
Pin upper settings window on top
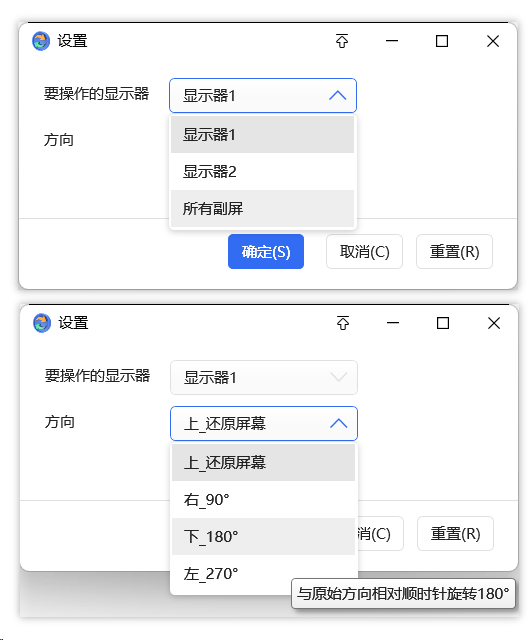pyautogui.click(x=342, y=41)
